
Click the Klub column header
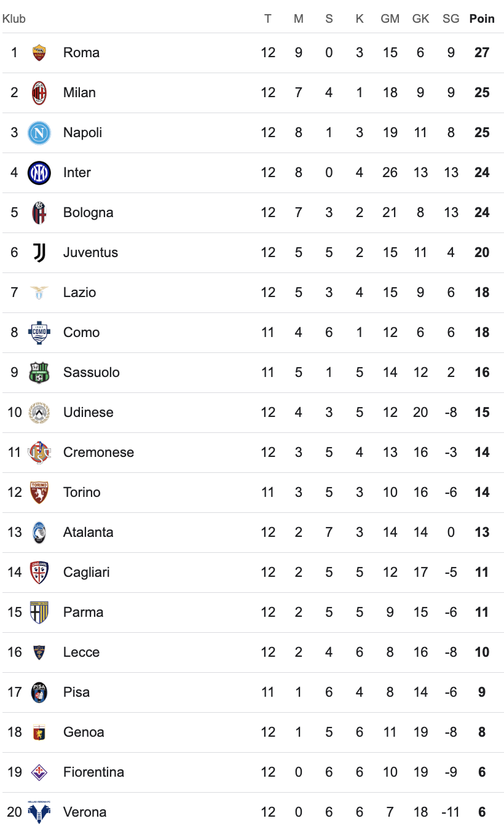(x=14, y=19)
